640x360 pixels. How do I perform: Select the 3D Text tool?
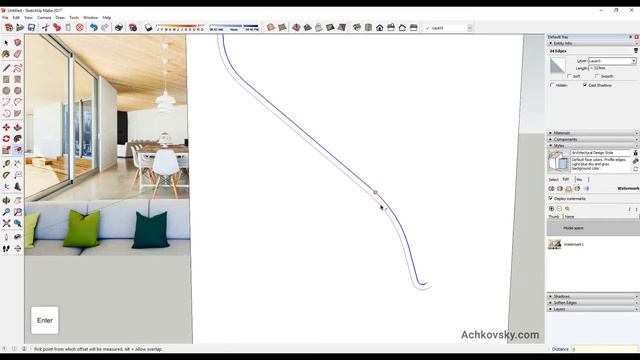[18, 187]
